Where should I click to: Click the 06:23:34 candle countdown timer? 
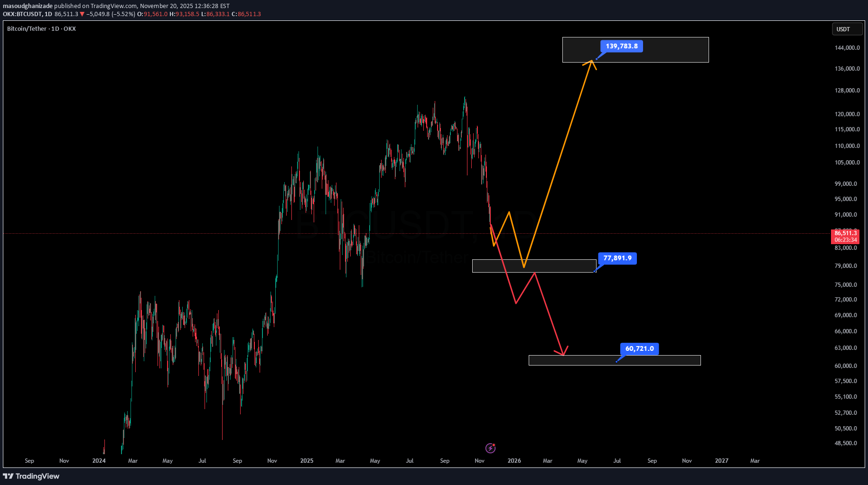tap(846, 240)
